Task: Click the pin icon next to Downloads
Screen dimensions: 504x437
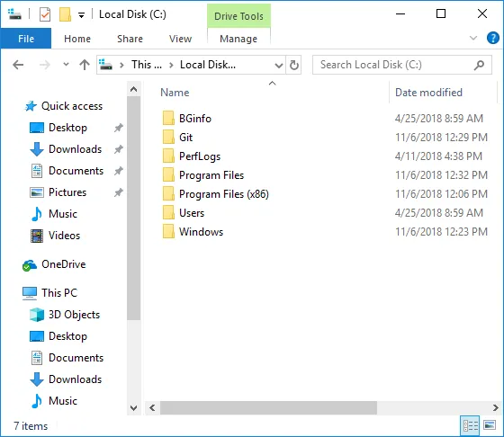Action: click(119, 149)
